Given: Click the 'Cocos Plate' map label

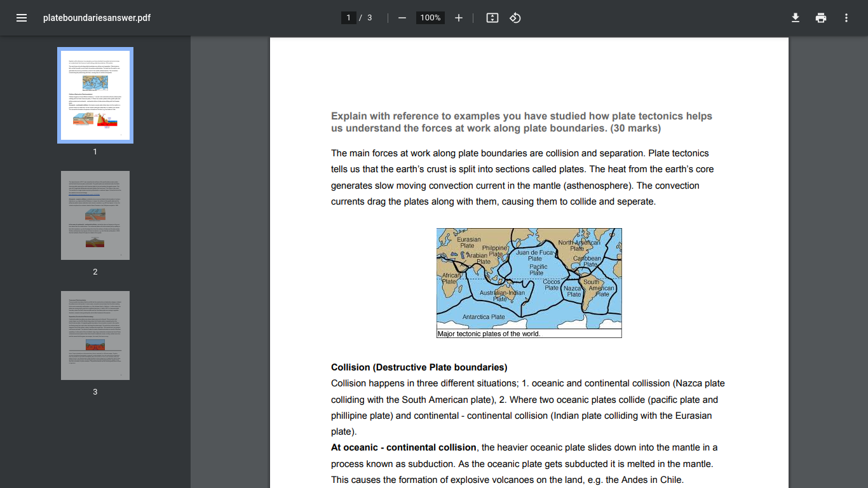Looking at the screenshot, I should [x=552, y=285].
